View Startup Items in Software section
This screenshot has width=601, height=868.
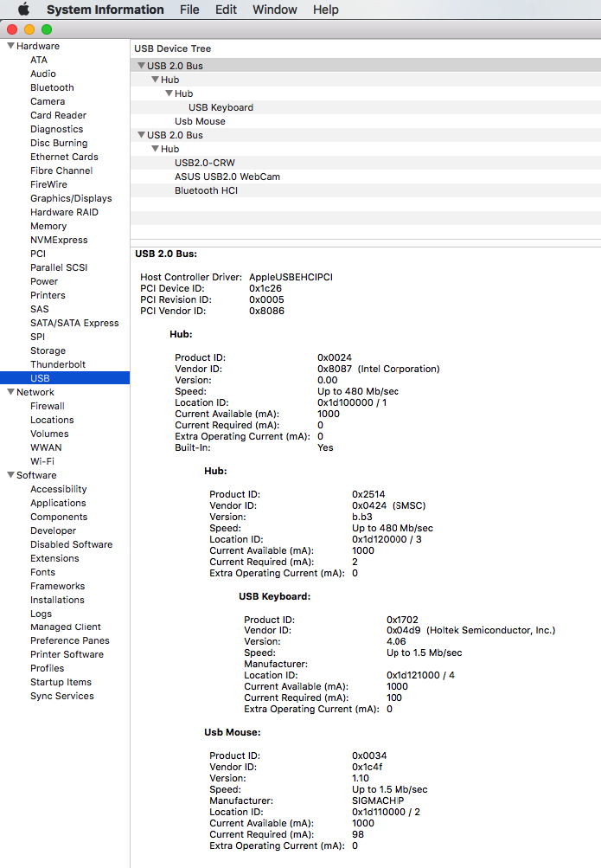pyautogui.click(x=61, y=682)
